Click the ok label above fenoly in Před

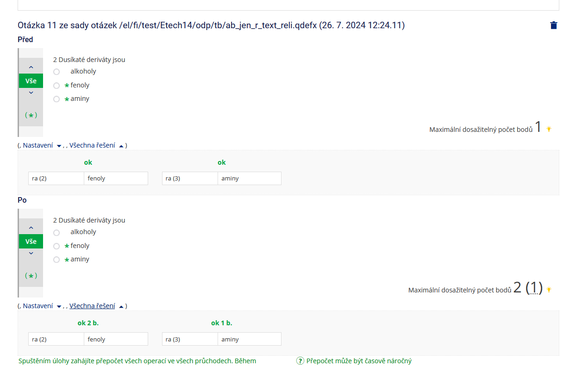(88, 162)
